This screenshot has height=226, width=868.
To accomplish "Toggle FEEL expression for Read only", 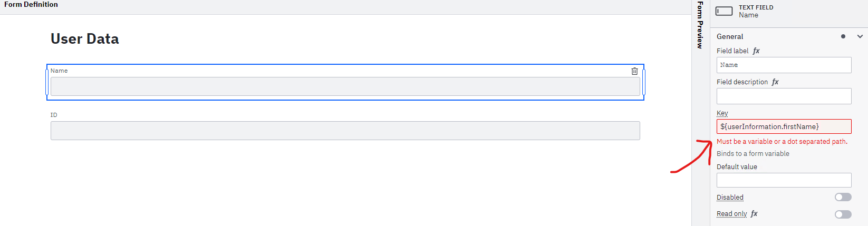I will click(754, 213).
